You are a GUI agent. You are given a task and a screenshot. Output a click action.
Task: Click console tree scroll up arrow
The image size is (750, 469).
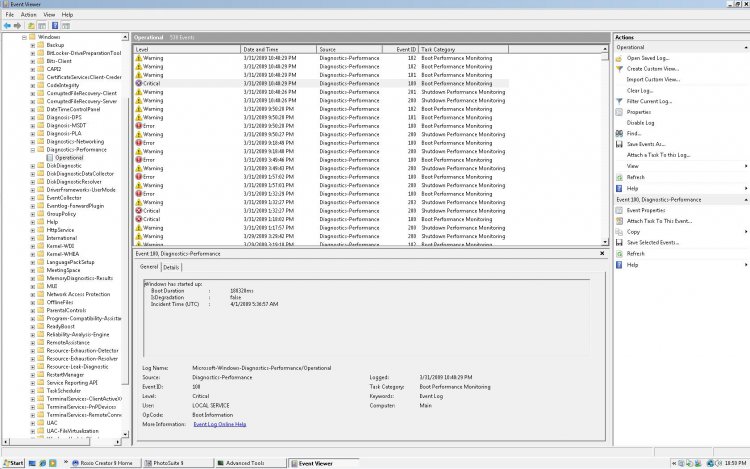pyautogui.click(x=125, y=37)
